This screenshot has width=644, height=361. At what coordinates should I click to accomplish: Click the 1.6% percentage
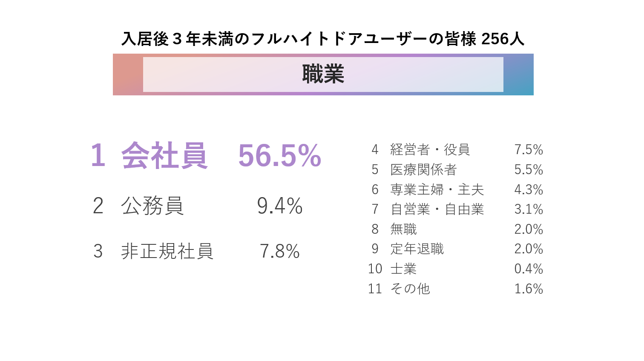pos(529,289)
